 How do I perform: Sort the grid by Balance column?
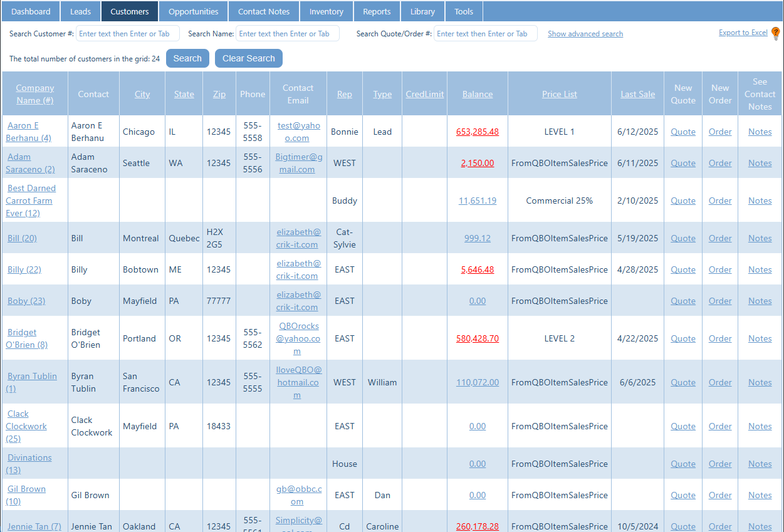[x=478, y=94]
